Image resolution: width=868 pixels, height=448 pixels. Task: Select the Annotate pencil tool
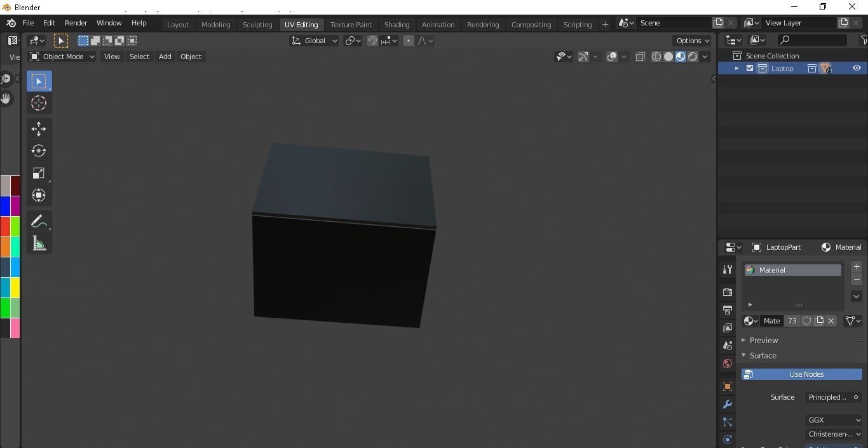(x=39, y=221)
